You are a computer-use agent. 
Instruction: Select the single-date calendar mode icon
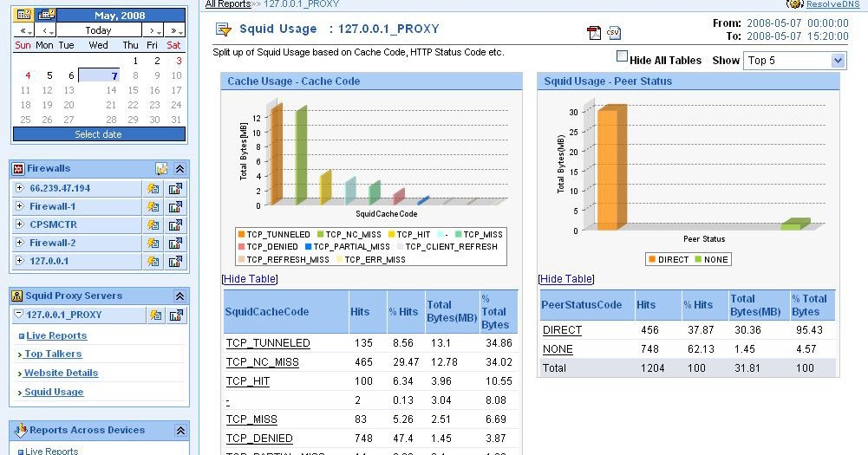(x=23, y=15)
